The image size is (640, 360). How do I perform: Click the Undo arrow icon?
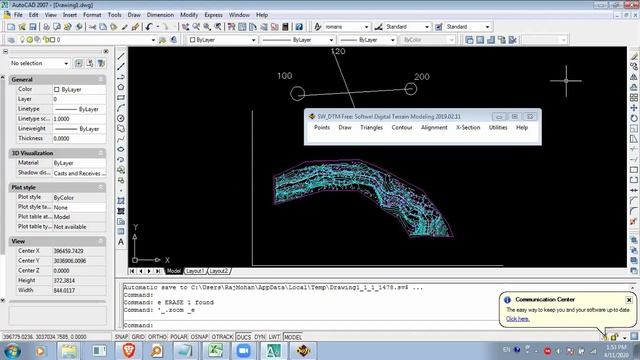(x=149, y=27)
